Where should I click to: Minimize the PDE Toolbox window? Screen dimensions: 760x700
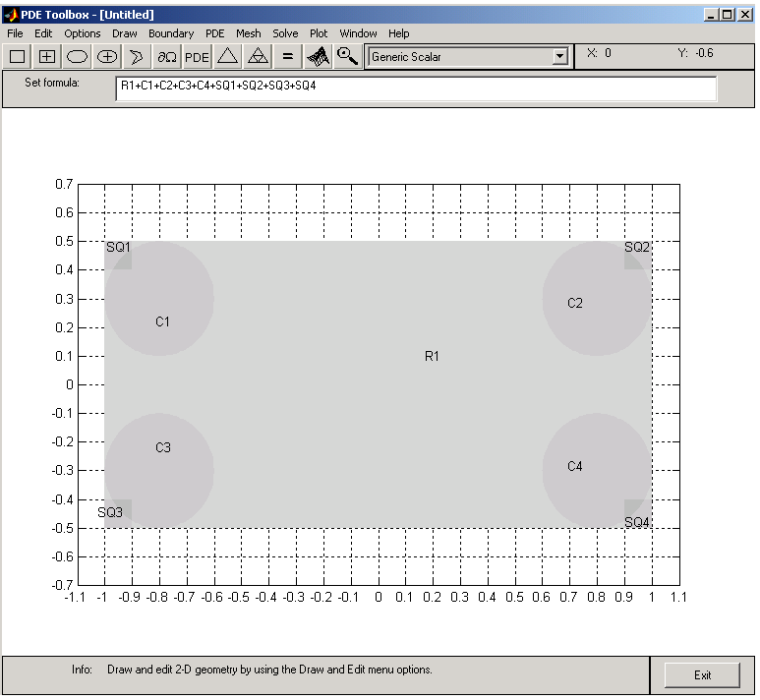coord(711,15)
